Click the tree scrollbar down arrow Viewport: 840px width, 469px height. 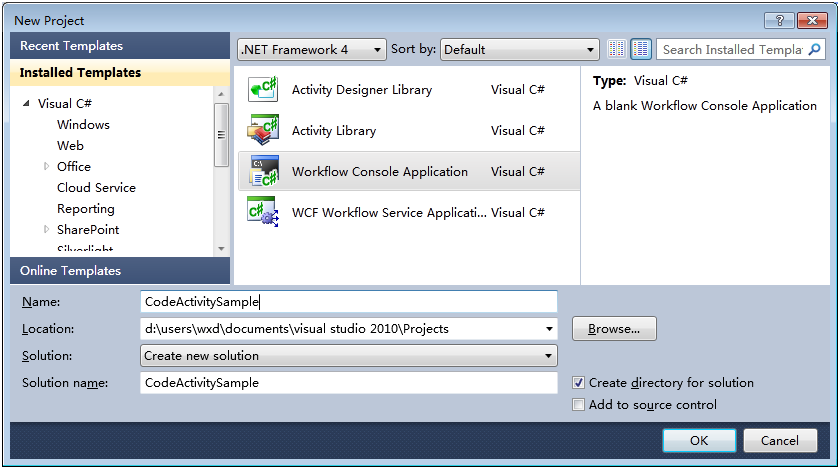tap(221, 249)
